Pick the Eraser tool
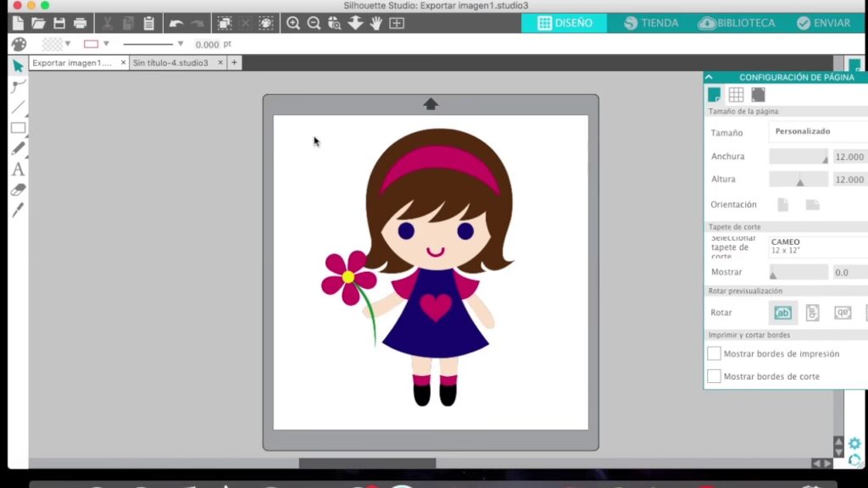868x488 pixels. point(18,190)
